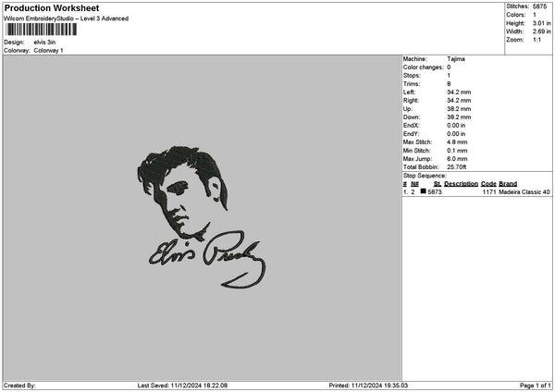Select the Down extent value "38.2 mm"
The width and height of the screenshot is (555, 392).
point(459,117)
